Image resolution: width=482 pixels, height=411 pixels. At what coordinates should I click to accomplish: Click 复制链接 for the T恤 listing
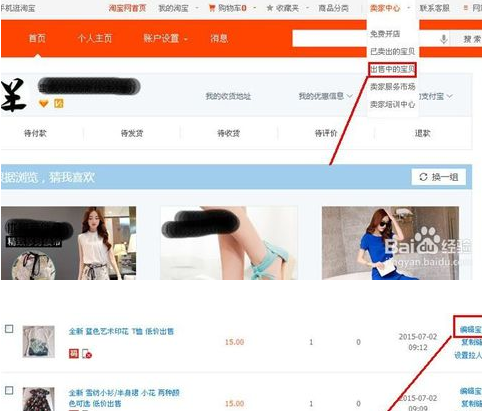coord(471,342)
